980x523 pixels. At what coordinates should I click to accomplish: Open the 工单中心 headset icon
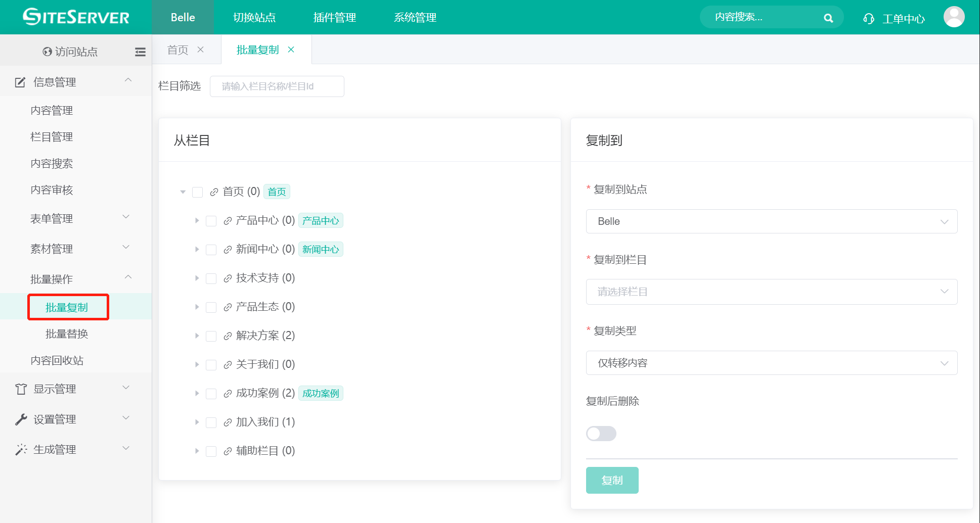click(868, 19)
